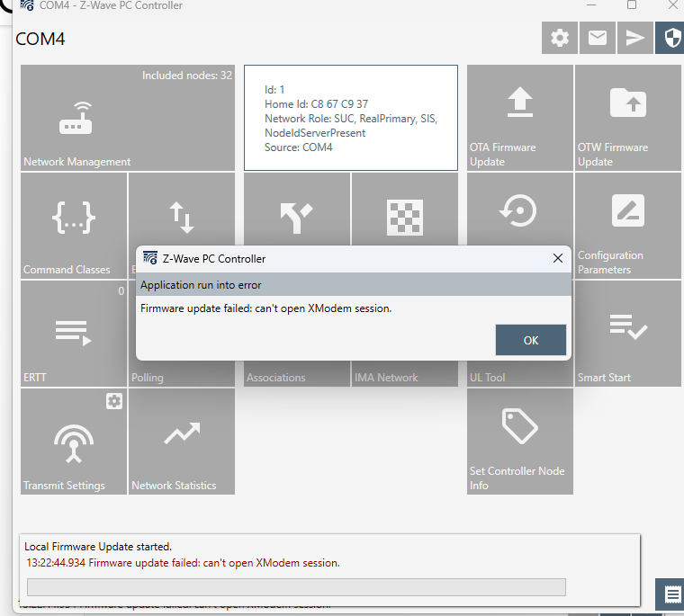The width and height of the screenshot is (684, 616).
Task: Open the OTW Firmware Update tile
Action: 627,118
